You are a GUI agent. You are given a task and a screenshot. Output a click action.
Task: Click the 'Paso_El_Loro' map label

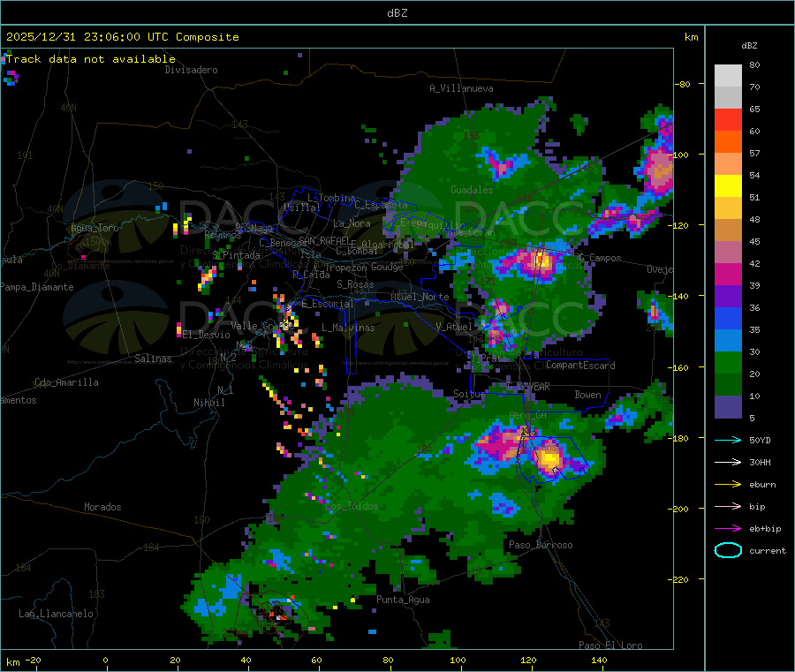tap(610, 646)
